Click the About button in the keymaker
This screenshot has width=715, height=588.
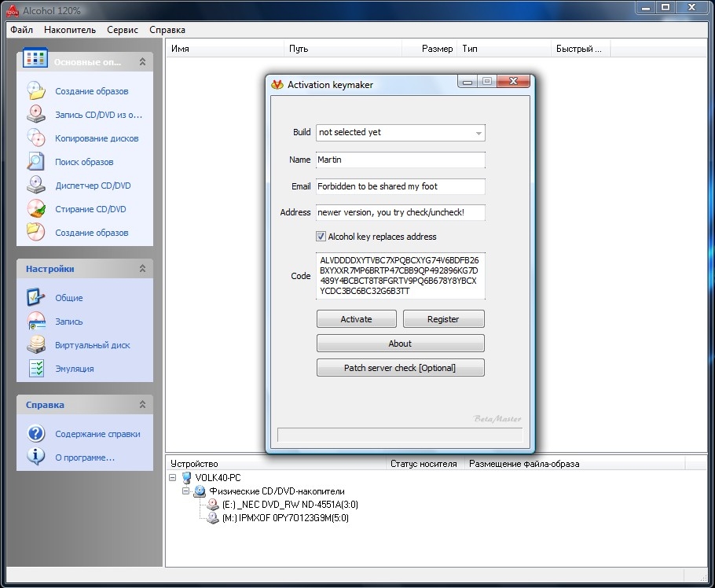[401, 343]
